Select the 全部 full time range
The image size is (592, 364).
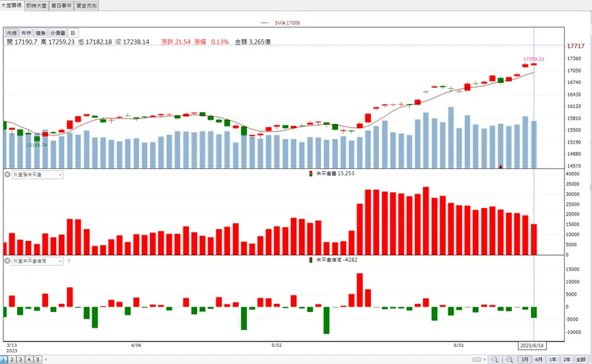coord(581,359)
